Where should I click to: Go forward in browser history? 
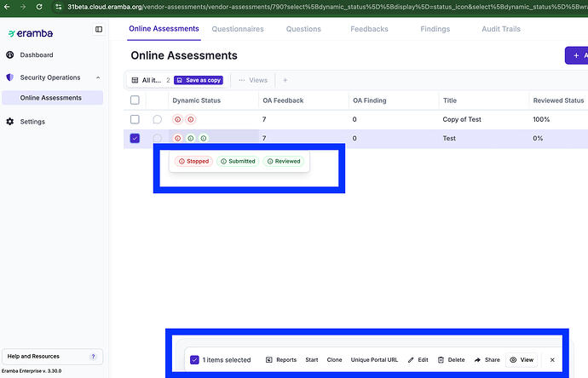23,7
